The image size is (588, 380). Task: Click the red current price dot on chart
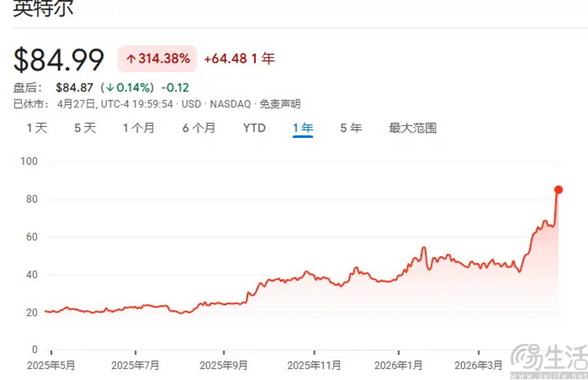(x=558, y=190)
